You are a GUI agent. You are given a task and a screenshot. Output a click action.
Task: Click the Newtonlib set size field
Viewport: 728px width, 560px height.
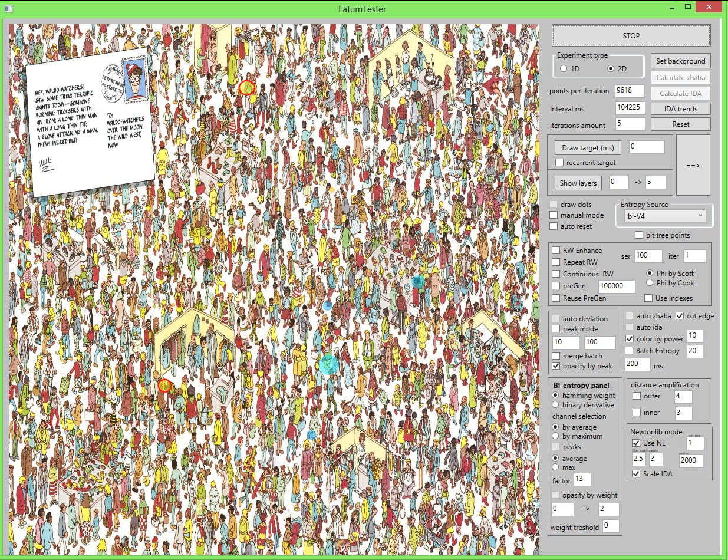pyautogui.click(x=694, y=443)
